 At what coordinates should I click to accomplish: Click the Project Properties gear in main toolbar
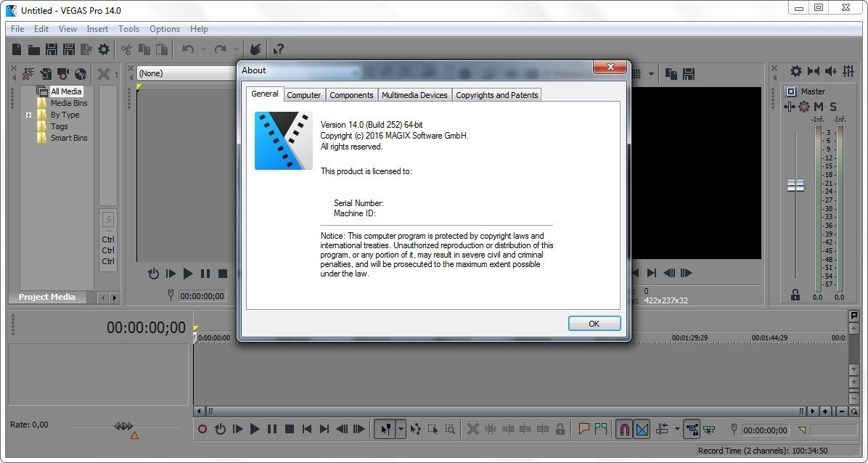click(x=104, y=50)
